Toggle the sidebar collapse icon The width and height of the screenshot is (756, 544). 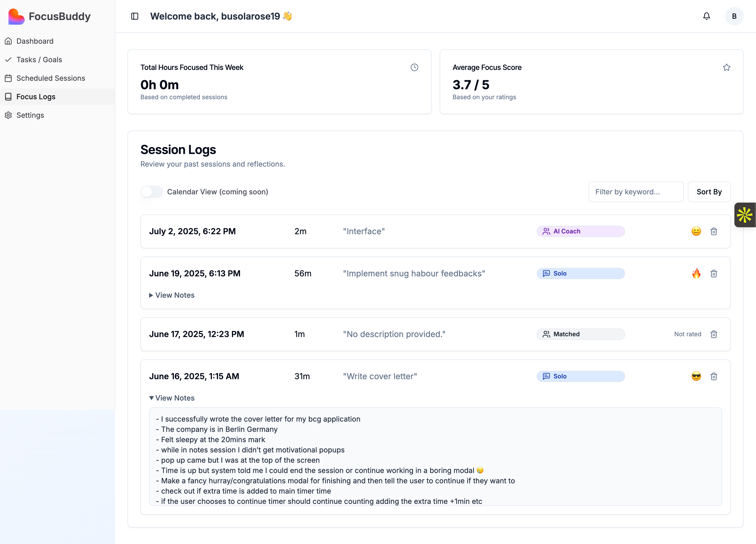pos(135,16)
